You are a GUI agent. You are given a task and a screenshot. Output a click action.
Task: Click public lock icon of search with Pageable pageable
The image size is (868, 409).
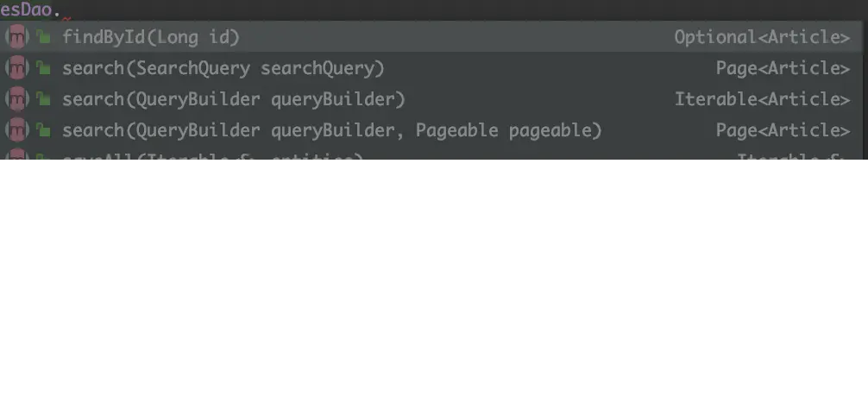[x=43, y=130]
